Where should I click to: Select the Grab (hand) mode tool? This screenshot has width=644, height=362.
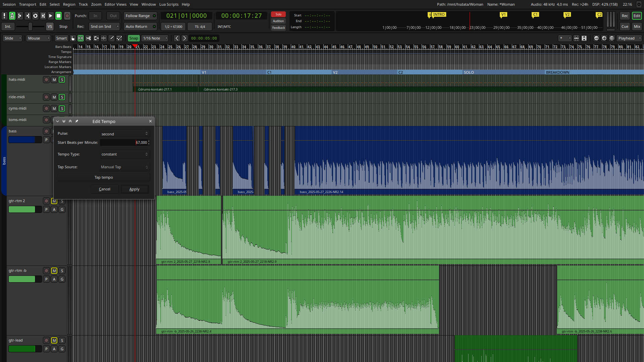point(73,38)
